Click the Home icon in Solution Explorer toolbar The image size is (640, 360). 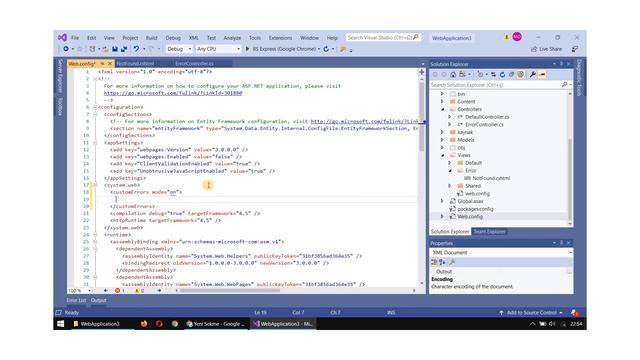point(453,74)
